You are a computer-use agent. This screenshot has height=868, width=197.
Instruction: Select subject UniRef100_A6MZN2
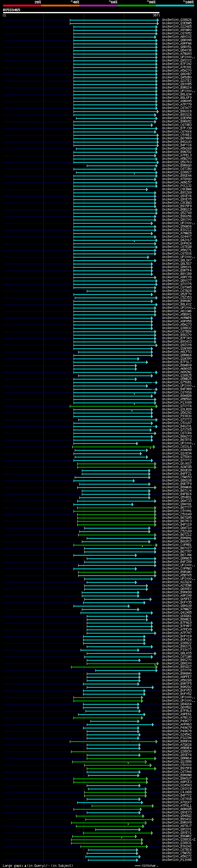point(176,372)
